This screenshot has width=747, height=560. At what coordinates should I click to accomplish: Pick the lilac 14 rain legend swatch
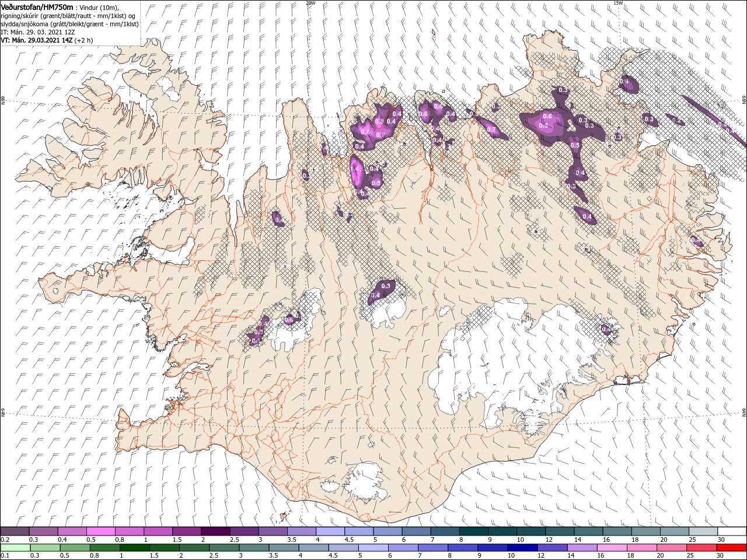tap(581, 548)
